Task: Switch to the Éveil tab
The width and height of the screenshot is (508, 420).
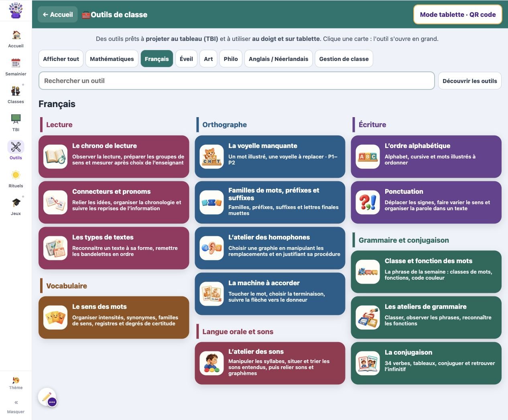Action: coord(186,59)
